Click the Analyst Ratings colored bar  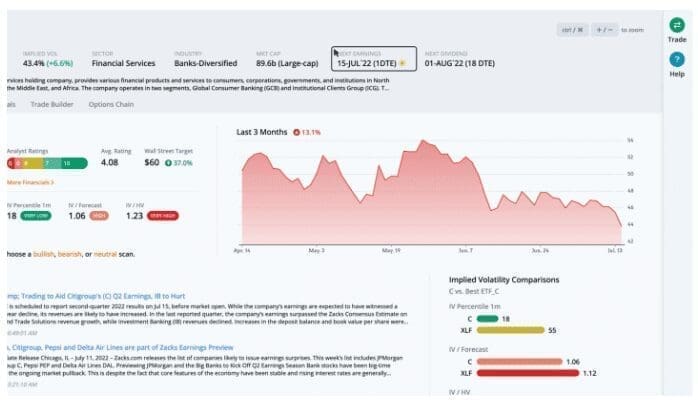coord(39,163)
